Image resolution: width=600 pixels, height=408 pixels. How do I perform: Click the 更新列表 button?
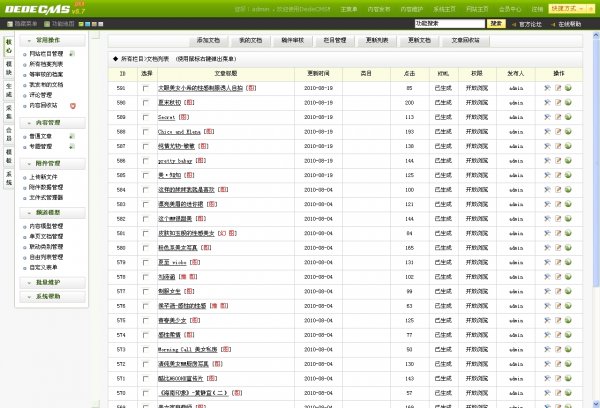[377, 40]
